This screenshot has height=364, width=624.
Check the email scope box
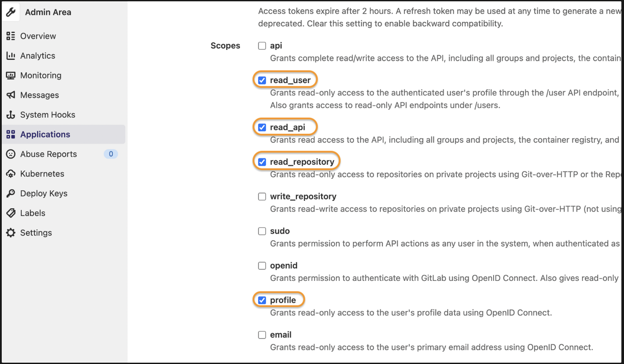262,335
